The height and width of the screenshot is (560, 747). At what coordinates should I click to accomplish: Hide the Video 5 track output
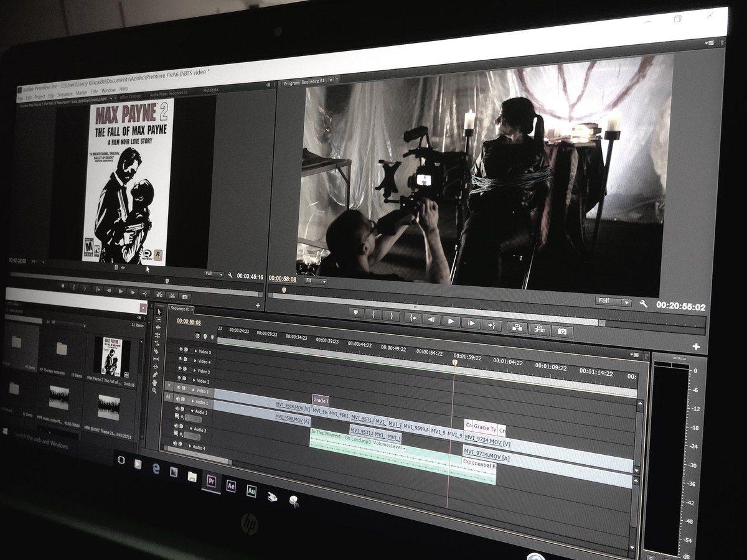tap(181, 349)
